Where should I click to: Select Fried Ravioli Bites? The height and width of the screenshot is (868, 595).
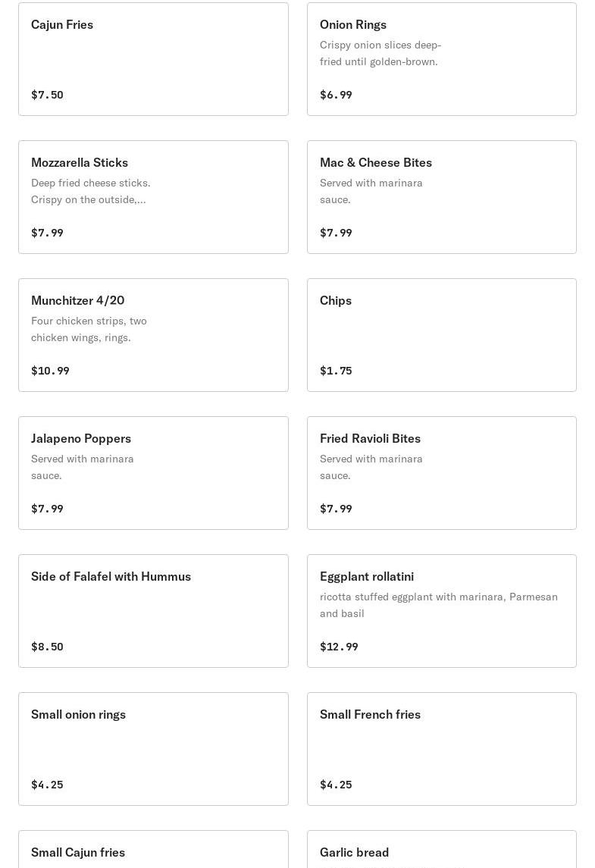tap(441, 473)
